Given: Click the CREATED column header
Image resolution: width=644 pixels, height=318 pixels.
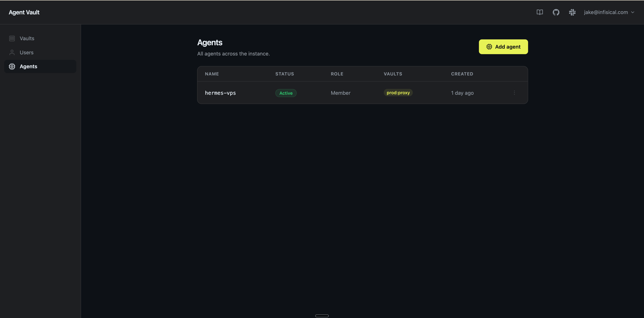Looking at the screenshot, I should [x=462, y=74].
